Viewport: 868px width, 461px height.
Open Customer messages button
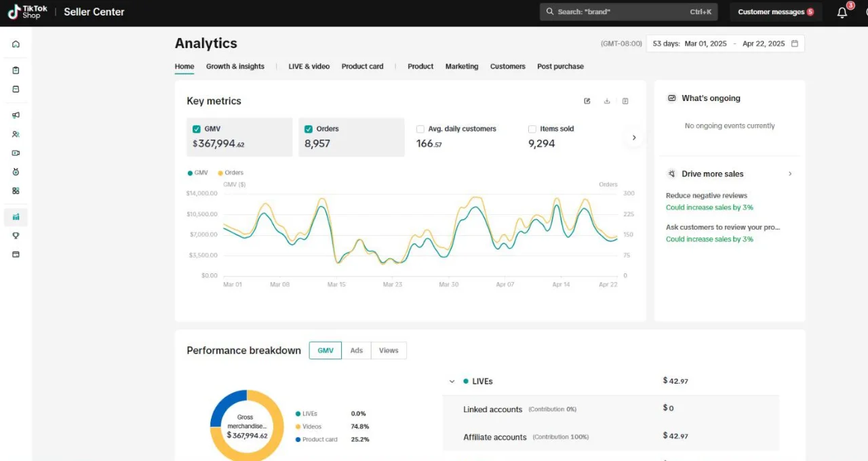775,12
